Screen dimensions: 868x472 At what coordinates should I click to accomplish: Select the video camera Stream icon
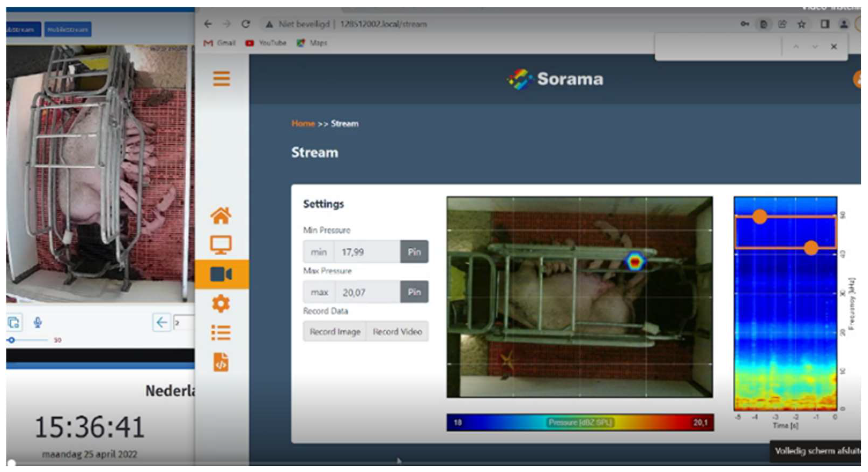tap(221, 274)
